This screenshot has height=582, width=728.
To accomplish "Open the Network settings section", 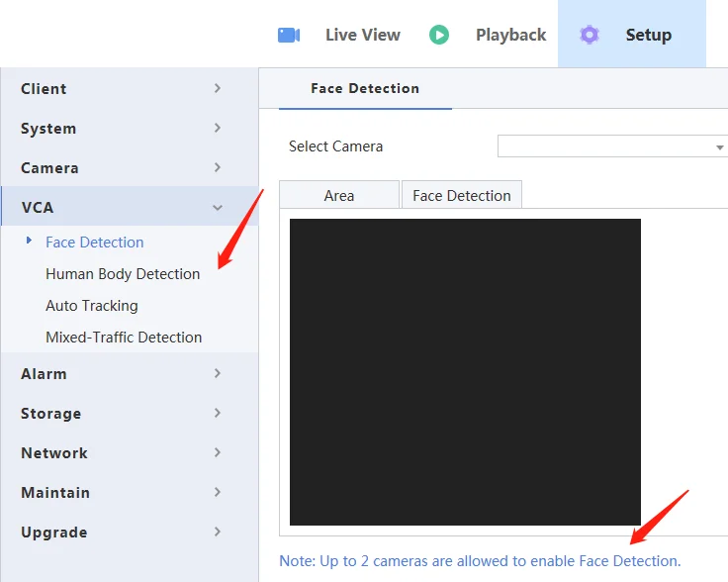I will coord(54,453).
